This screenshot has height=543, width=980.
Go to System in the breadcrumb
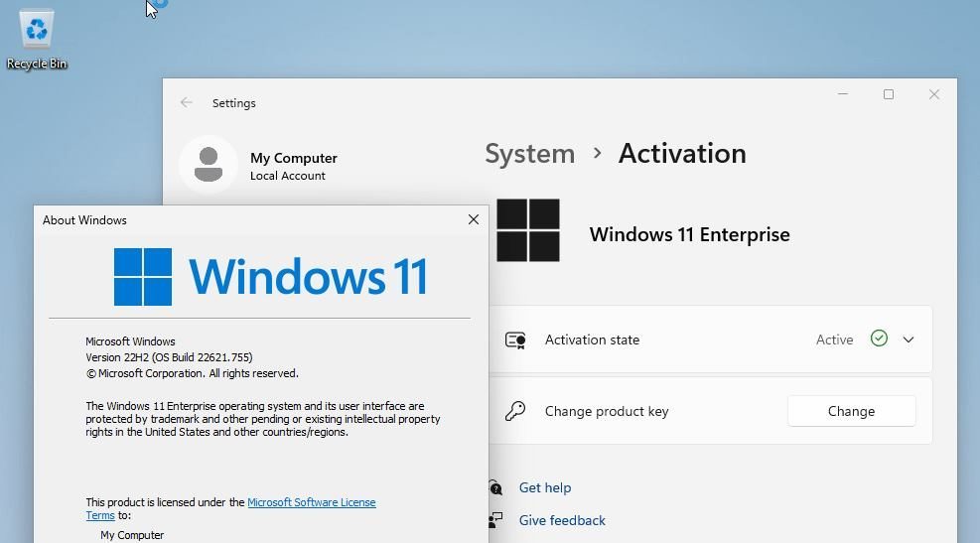click(x=530, y=154)
